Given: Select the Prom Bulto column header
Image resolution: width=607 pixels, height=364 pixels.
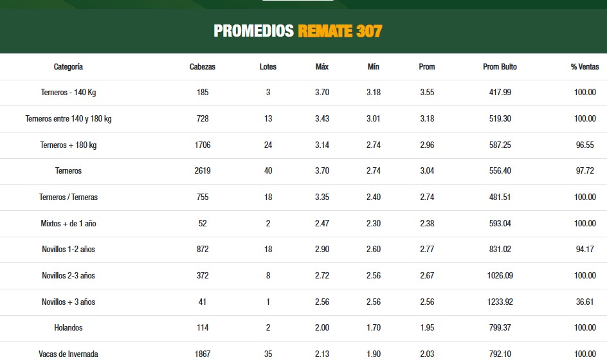Looking at the screenshot, I should [500, 67].
